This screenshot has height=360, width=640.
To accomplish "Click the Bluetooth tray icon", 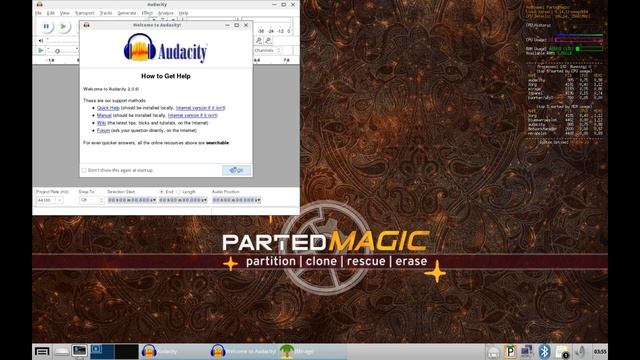I will [x=544, y=351].
